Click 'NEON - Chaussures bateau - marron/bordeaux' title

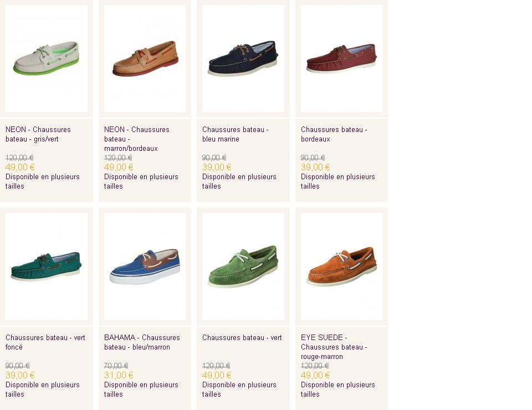click(x=137, y=139)
